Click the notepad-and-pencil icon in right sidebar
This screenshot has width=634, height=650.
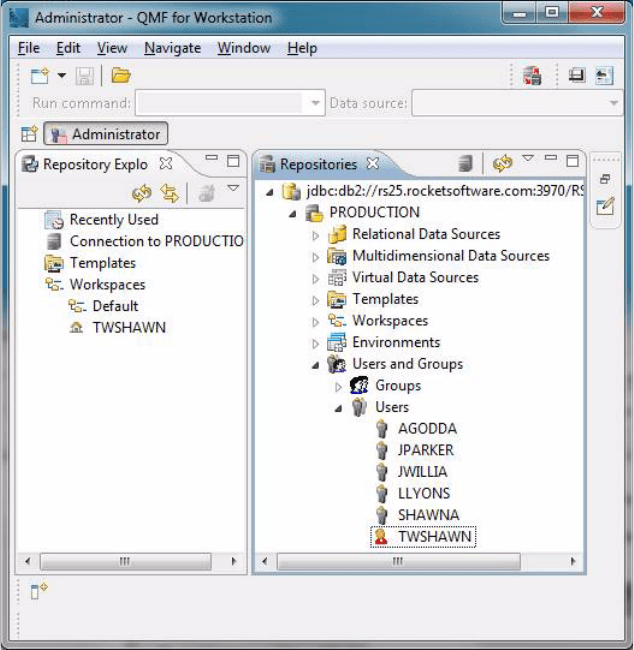click(605, 206)
